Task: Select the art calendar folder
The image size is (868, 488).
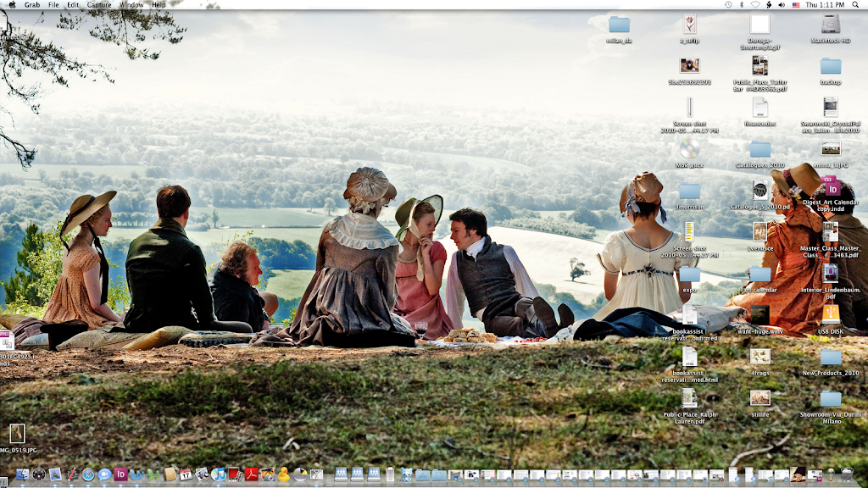Action: [x=760, y=274]
